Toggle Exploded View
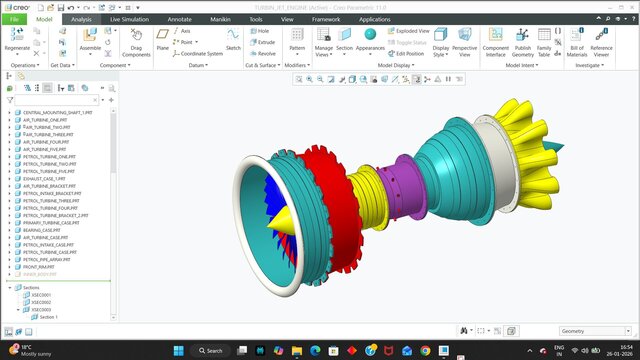This screenshot has height=360, width=640. click(x=409, y=31)
